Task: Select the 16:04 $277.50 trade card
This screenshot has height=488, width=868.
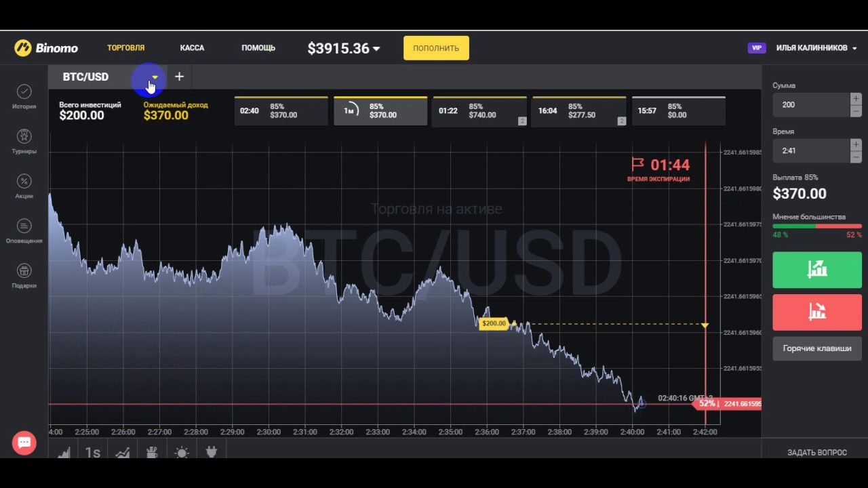Action: click(579, 111)
